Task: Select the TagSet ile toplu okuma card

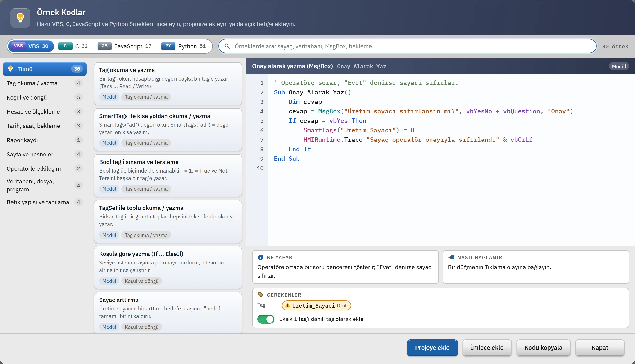Action: point(168,222)
